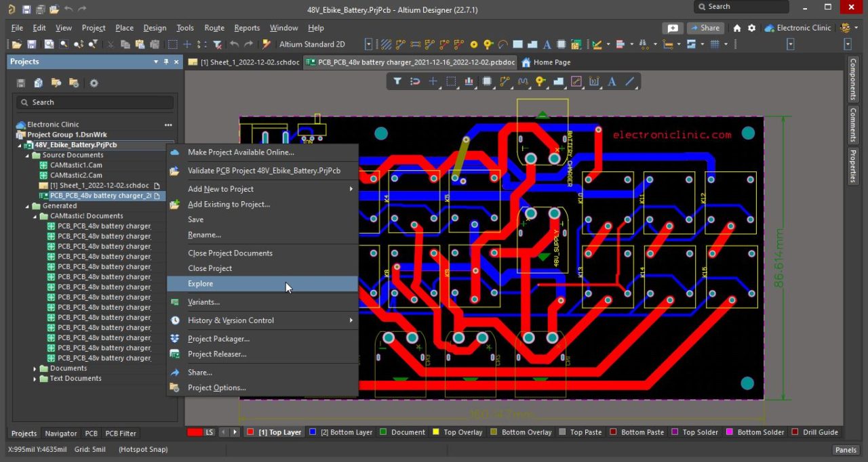The image size is (868, 462).
Task: Open the Comments side panel
Action: pyautogui.click(x=853, y=124)
